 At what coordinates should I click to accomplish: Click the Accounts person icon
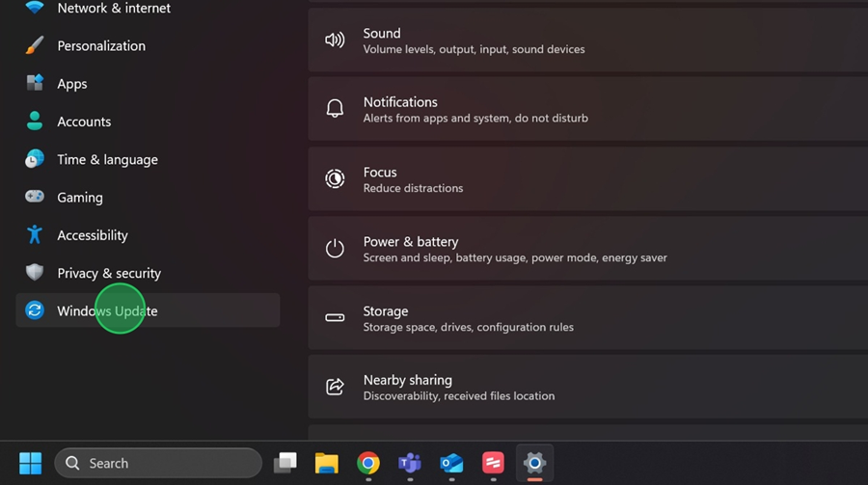35,121
